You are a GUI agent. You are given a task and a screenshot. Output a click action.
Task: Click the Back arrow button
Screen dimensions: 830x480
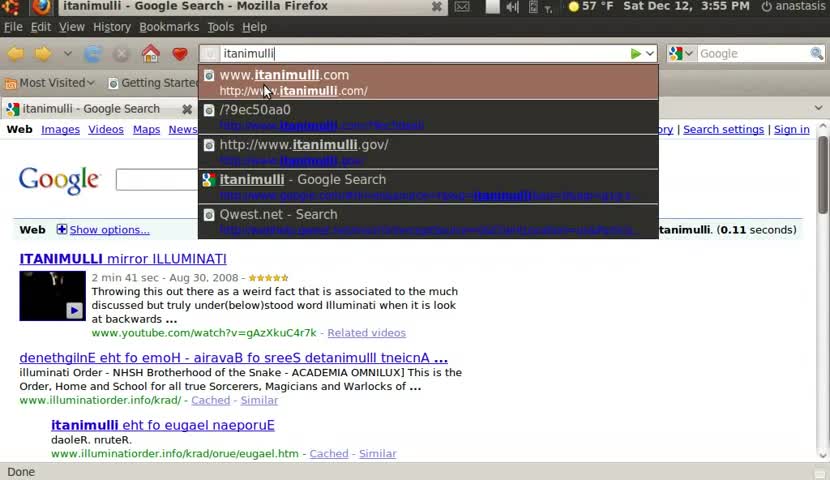point(16,53)
